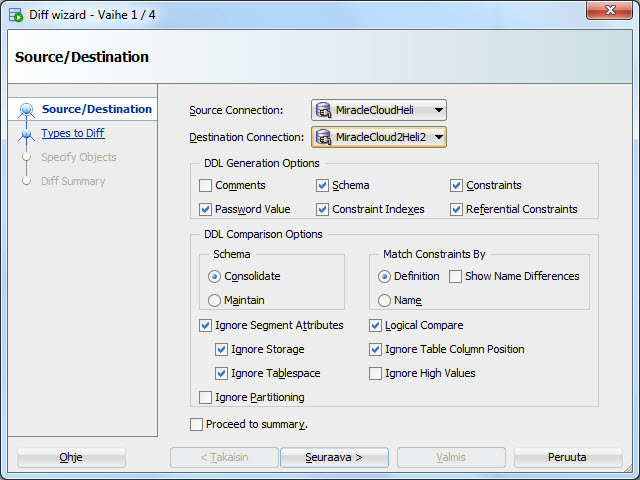Click the Diff wizard title bar icon

tap(16, 15)
